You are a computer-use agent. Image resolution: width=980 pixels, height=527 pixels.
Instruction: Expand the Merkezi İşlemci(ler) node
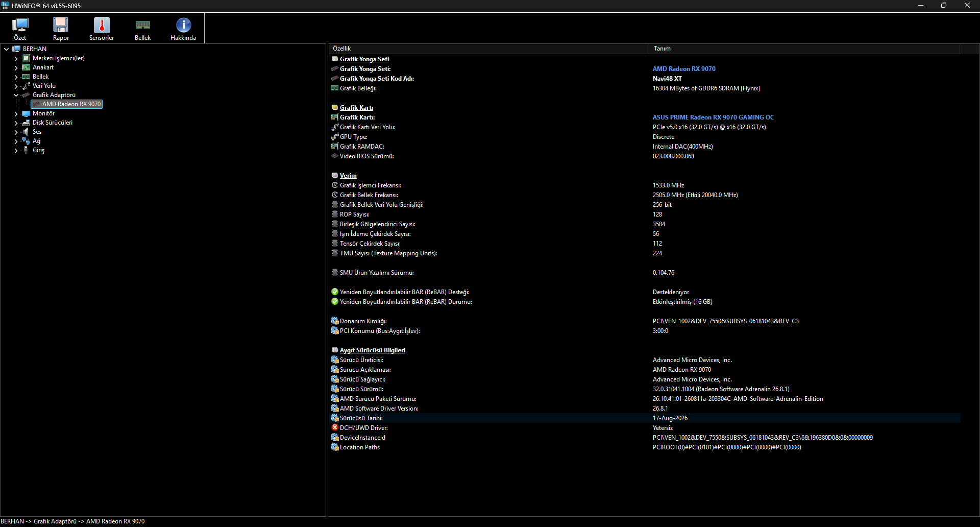pos(16,59)
